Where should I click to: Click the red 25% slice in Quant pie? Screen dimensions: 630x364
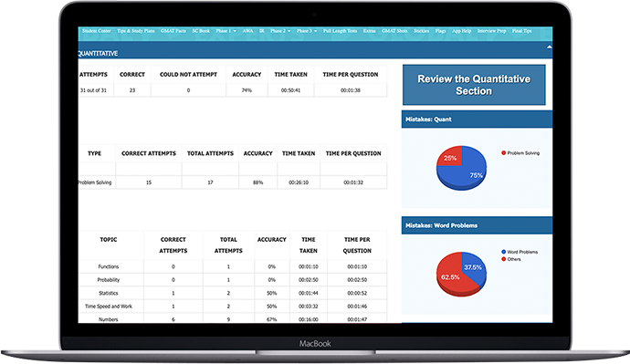pyautogui.click(x=450, y=157)
